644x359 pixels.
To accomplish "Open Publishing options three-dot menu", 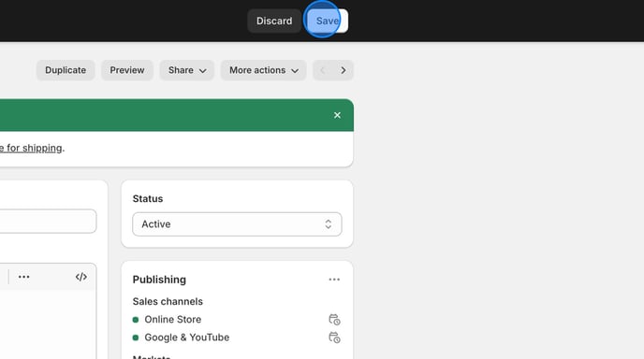I will [334, 280].
